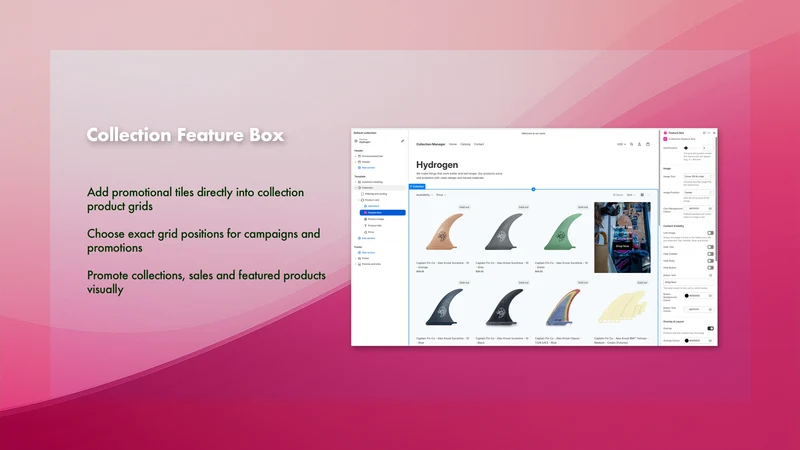
Task: Toggle the Hide Title switch
Action: (710, 247)
